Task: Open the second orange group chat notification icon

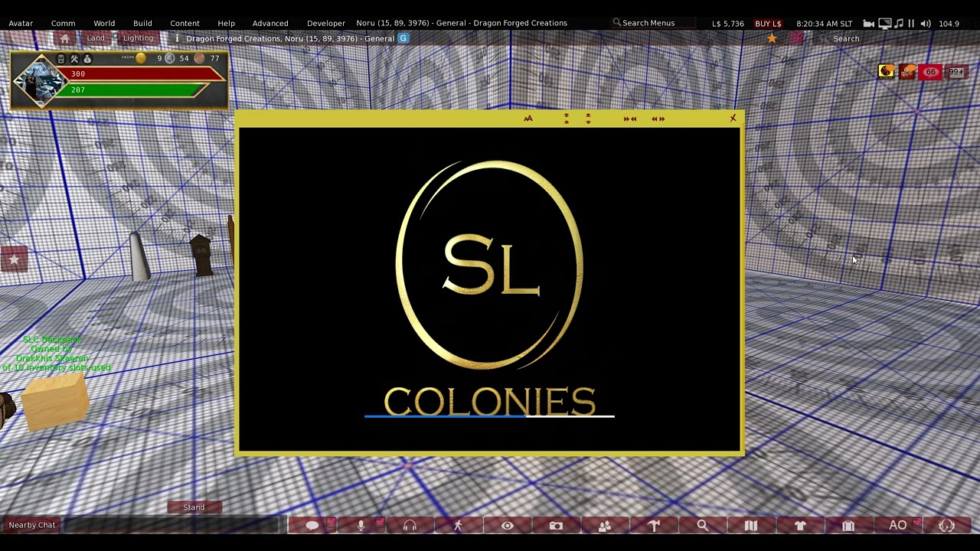Action: [x=908, y=72]
